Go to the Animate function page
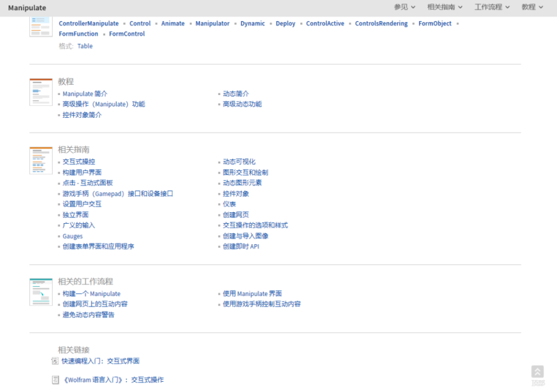 coord(173,24)
